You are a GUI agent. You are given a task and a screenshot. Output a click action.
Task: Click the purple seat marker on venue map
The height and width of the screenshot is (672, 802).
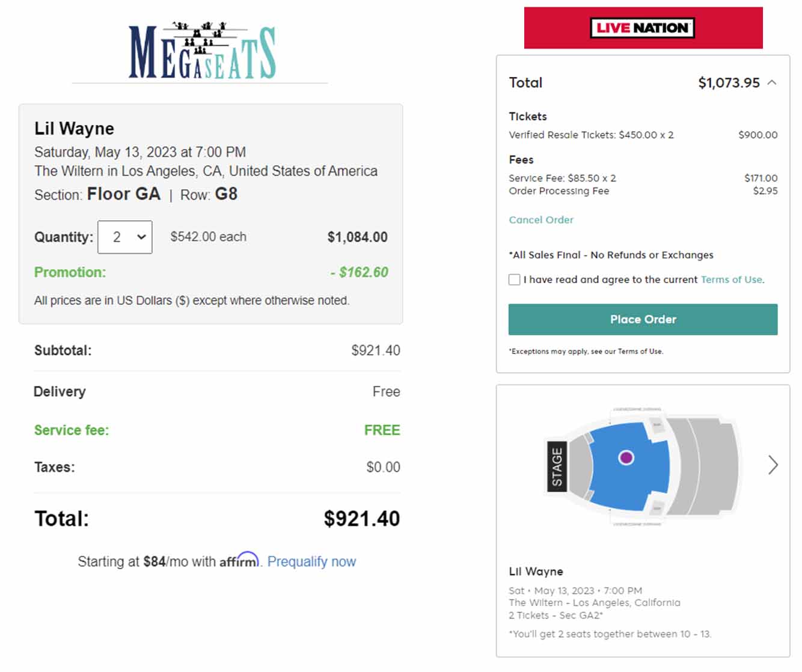(626, 458)
